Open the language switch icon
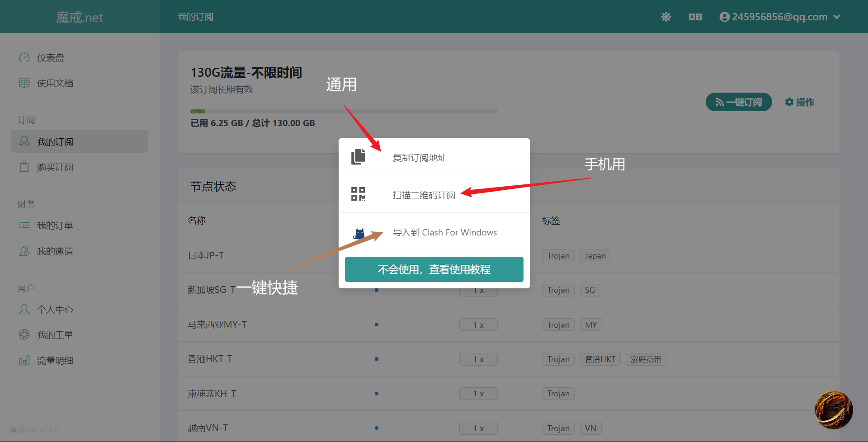Viewport: 868px width, 442px height. pyautogui.click(x=695, y=17)
